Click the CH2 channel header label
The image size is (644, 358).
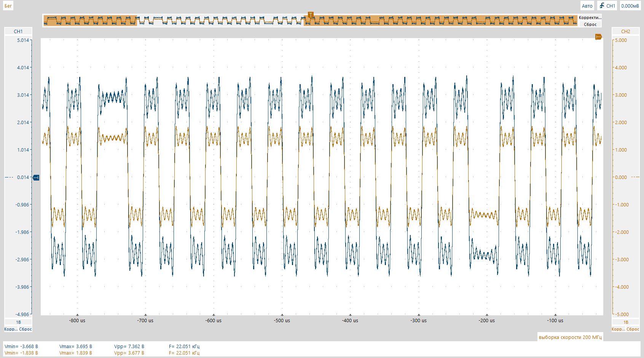[x=625, y=31]
